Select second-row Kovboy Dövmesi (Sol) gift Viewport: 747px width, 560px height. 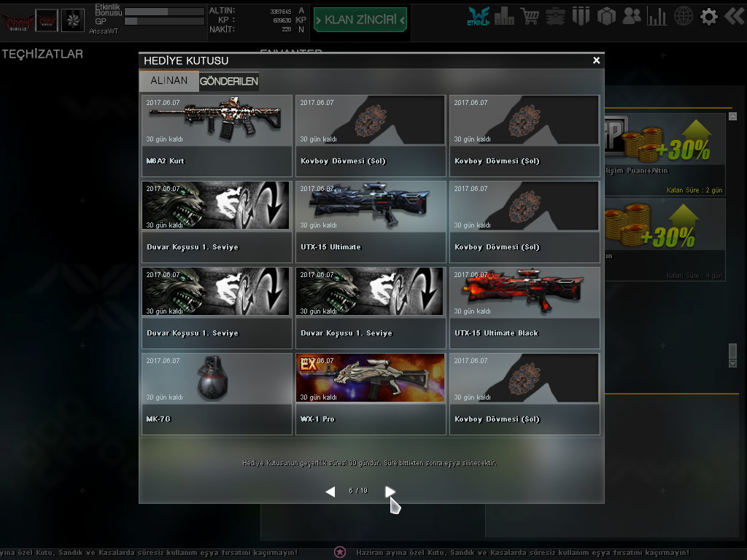[525, 222]
